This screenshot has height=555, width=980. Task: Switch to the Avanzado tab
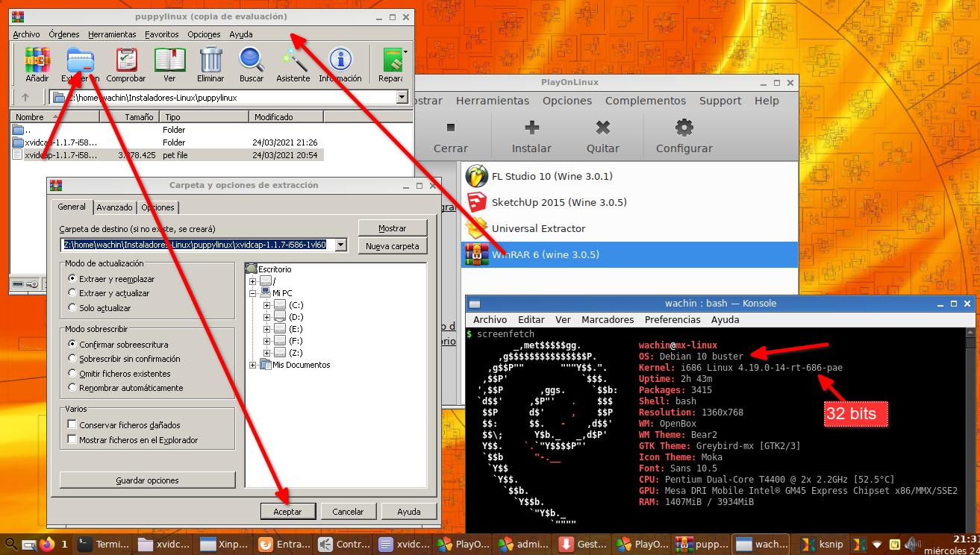(x=115, y=207)
